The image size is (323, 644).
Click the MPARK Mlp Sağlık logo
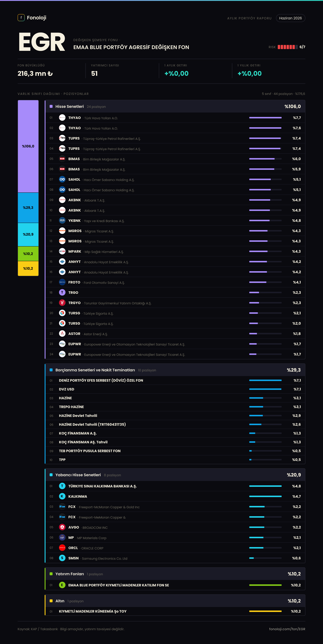[x=62, y=251]
